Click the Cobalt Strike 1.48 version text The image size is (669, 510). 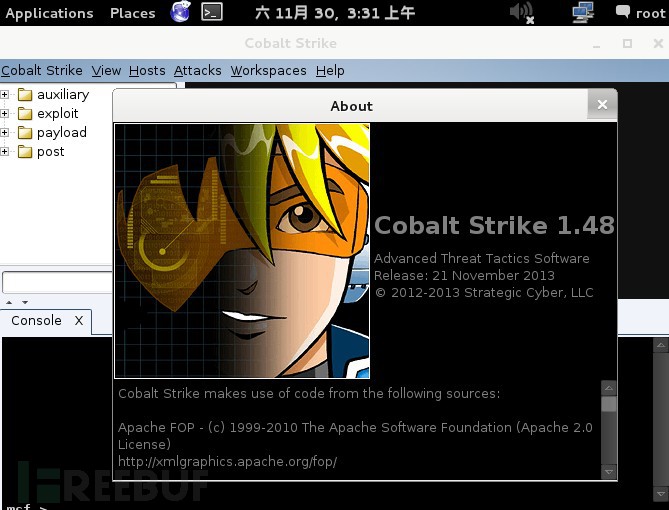[x=494, y=225]
